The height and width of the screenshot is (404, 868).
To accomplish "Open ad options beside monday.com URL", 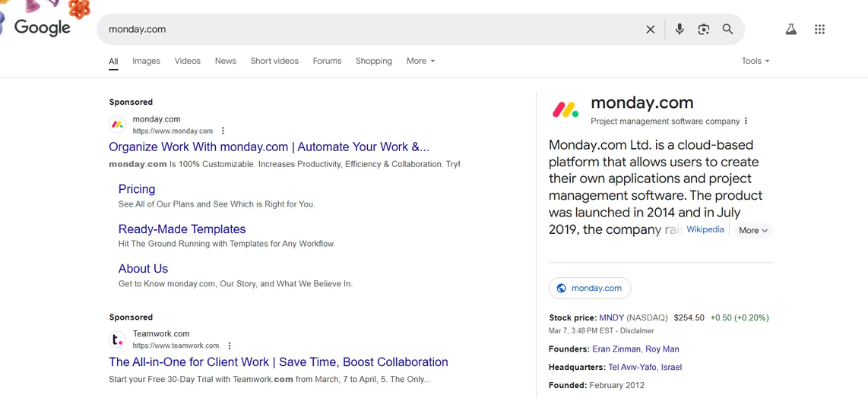I will tap(223, 131).
